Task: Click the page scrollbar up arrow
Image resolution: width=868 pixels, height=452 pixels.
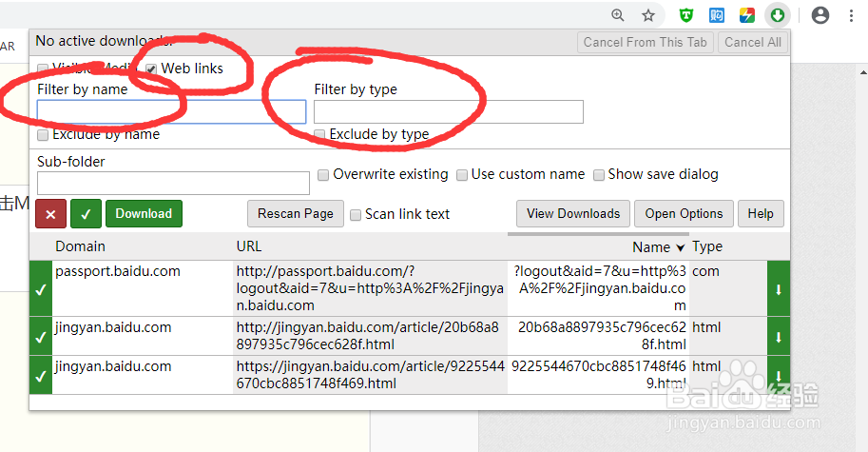Action: (x=863, y=72)
